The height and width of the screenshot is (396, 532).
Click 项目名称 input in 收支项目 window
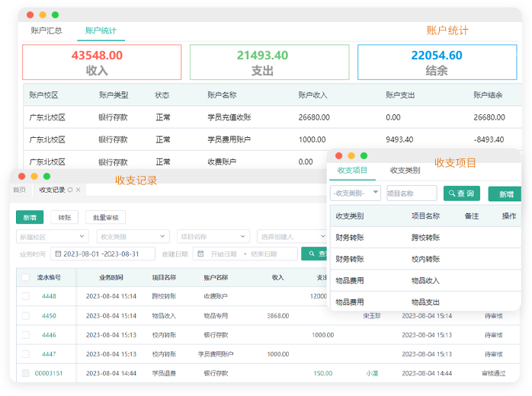412,193
